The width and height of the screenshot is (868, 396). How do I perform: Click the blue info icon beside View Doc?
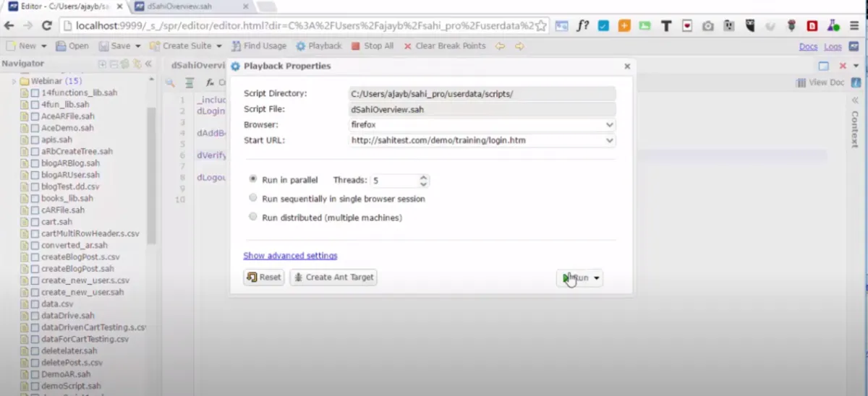[854, 82]
